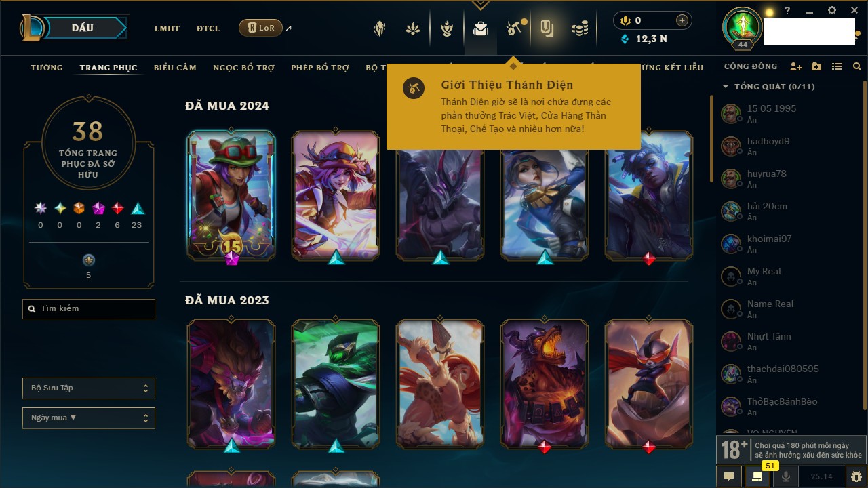Click in the Tìm kiếm search field
The height and width of the screenshot is (488, 868).
(x=89, y=309)
